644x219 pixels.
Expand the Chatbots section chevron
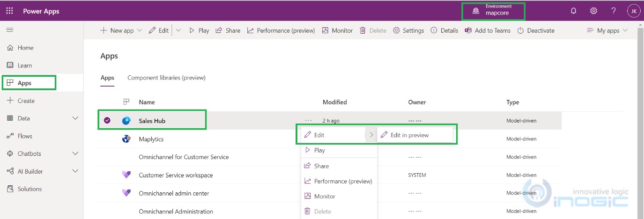75,153
